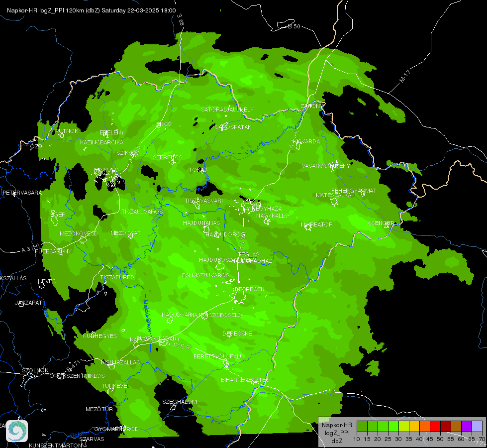
Task: Click the SZEGHALOM city label
Action: (180, 402)
